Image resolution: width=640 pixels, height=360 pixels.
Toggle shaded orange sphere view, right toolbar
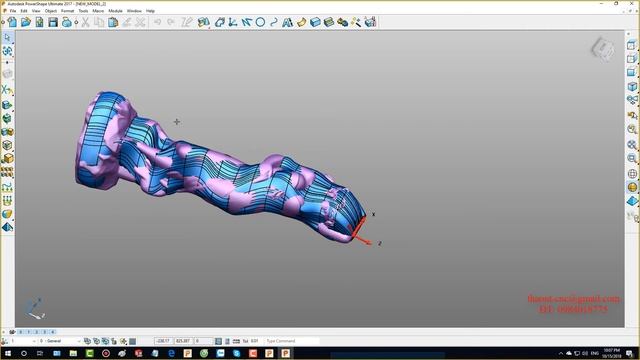(632, 187)
